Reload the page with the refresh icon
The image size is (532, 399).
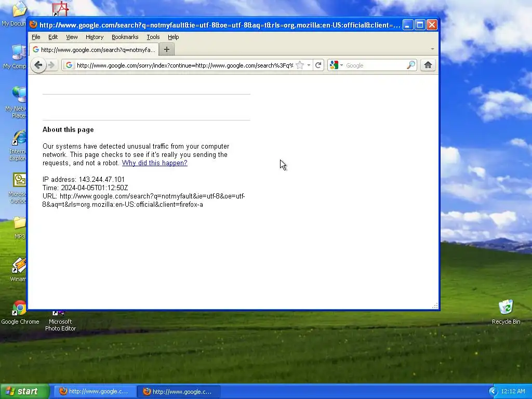318,65
